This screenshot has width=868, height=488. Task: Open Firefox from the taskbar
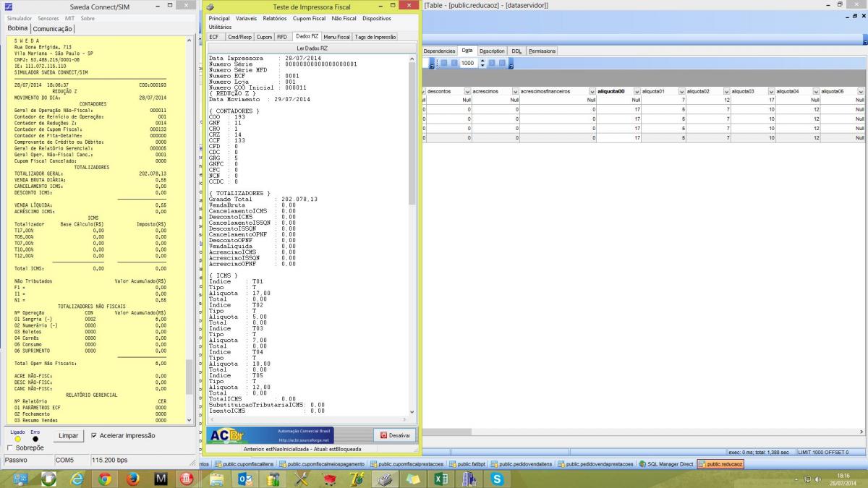pyautogui.click(x=132, y=479)
